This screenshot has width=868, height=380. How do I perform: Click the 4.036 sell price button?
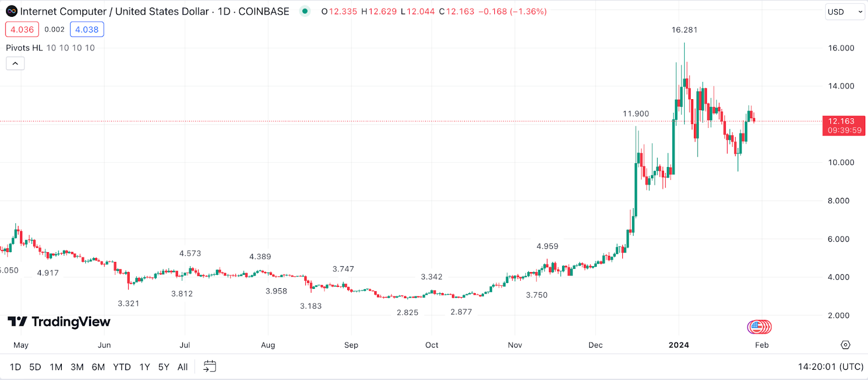[22, 29]
